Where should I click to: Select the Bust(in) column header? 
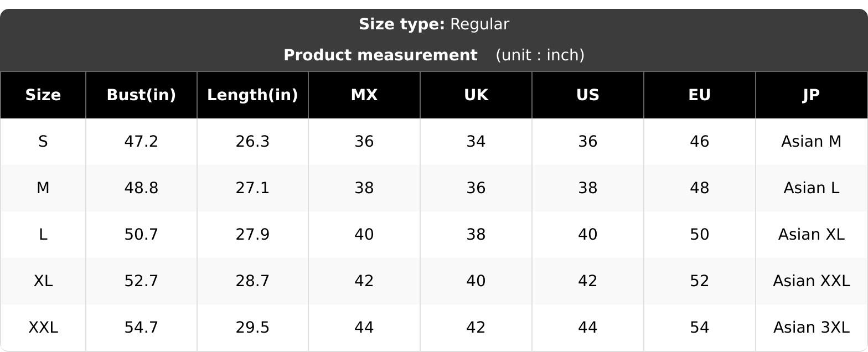pos(141,95)
